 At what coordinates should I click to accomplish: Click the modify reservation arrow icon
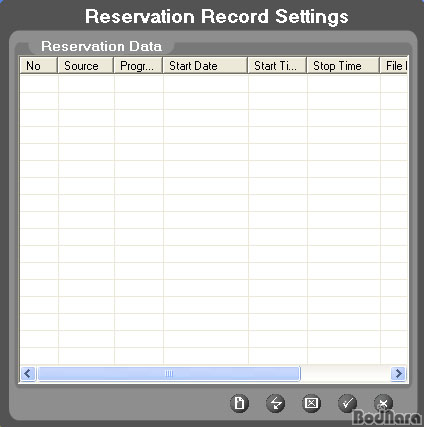click(276, 403)
